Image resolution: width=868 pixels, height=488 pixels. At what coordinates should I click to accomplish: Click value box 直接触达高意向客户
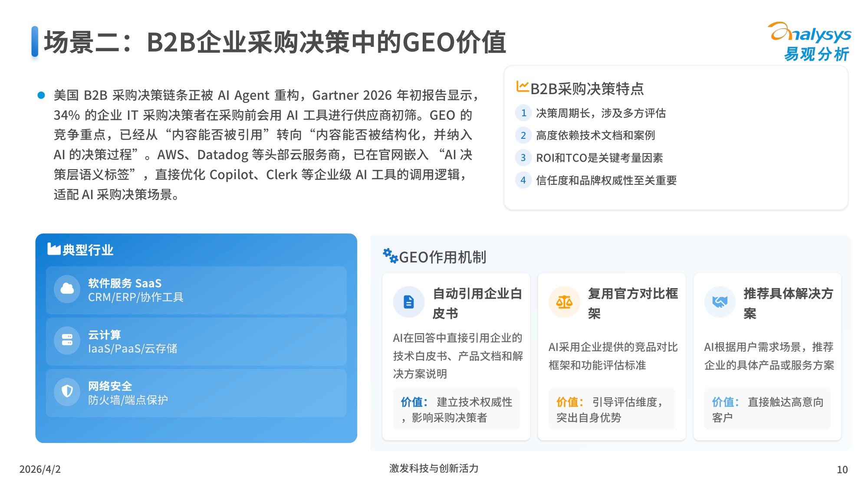click(767, 409)
